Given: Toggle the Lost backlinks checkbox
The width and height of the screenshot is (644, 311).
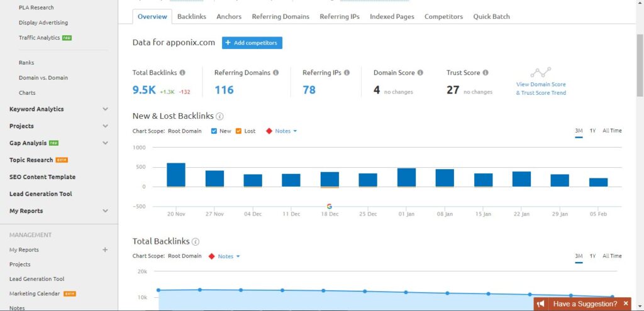Looking at the screenshot, I should coord(238,131).
